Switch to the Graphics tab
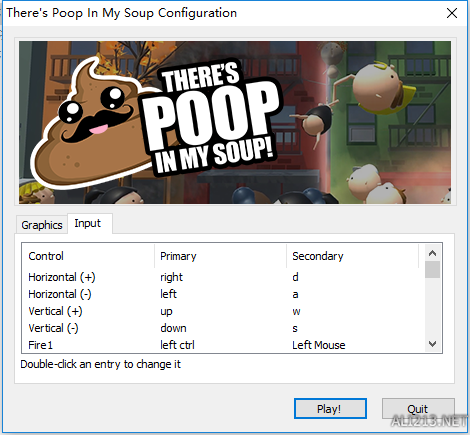470x435 pixels. pyautogui.click(x=42, y=225)
